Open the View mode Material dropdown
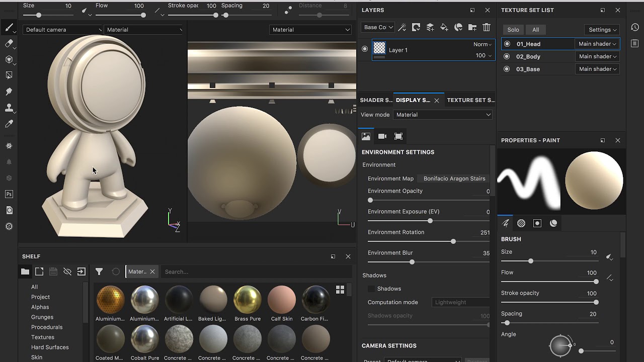Viewport: 644px width, 362px height. (443, 115)
